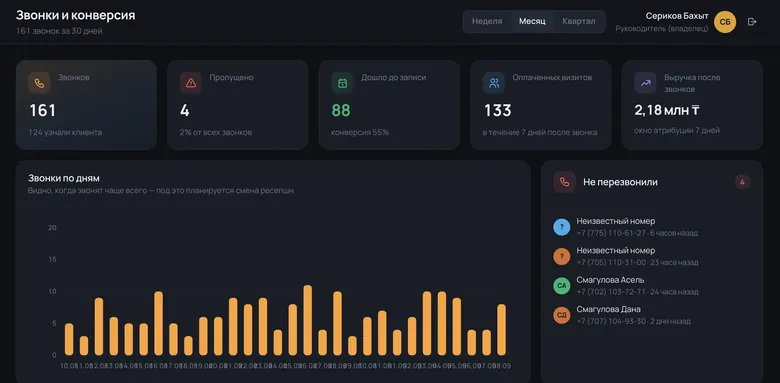Open the Пропущено summary card
Screen dimensions: 780x383
click(x=238, y=105)
